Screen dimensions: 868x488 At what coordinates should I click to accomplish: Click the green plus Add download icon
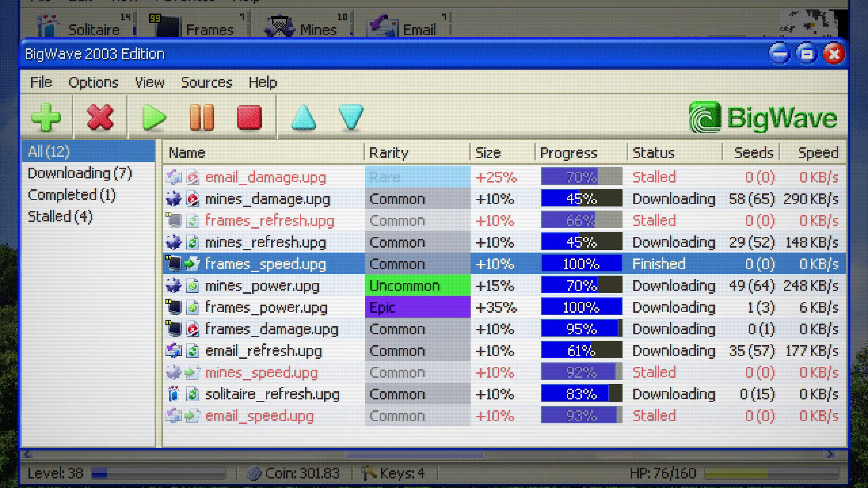(46, 117)
